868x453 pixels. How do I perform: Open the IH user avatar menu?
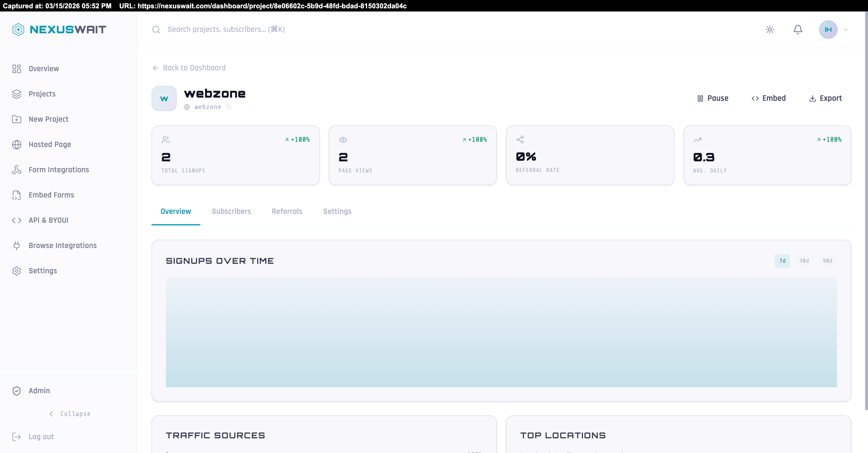tap(828, 30)
